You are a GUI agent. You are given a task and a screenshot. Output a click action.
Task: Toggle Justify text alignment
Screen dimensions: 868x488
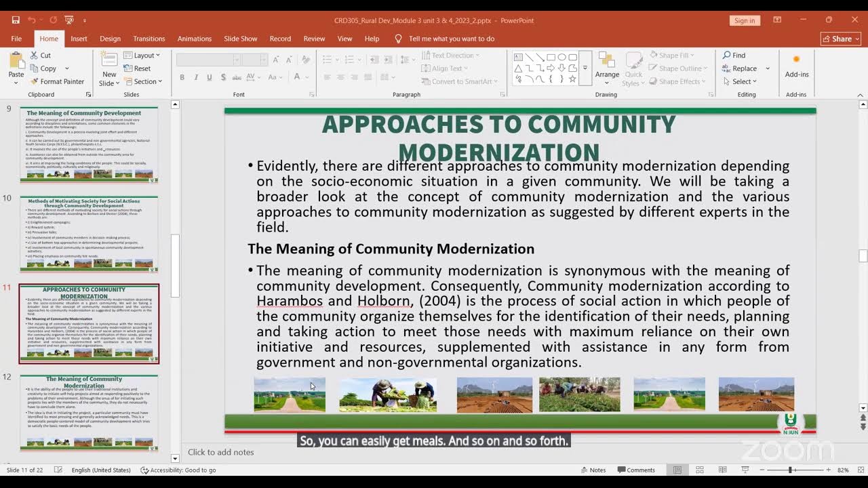click(368, 77)
